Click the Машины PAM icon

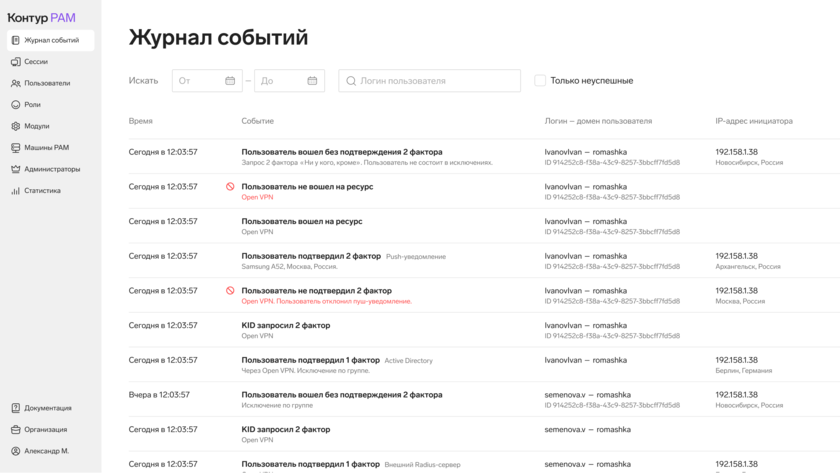[16, 148]
